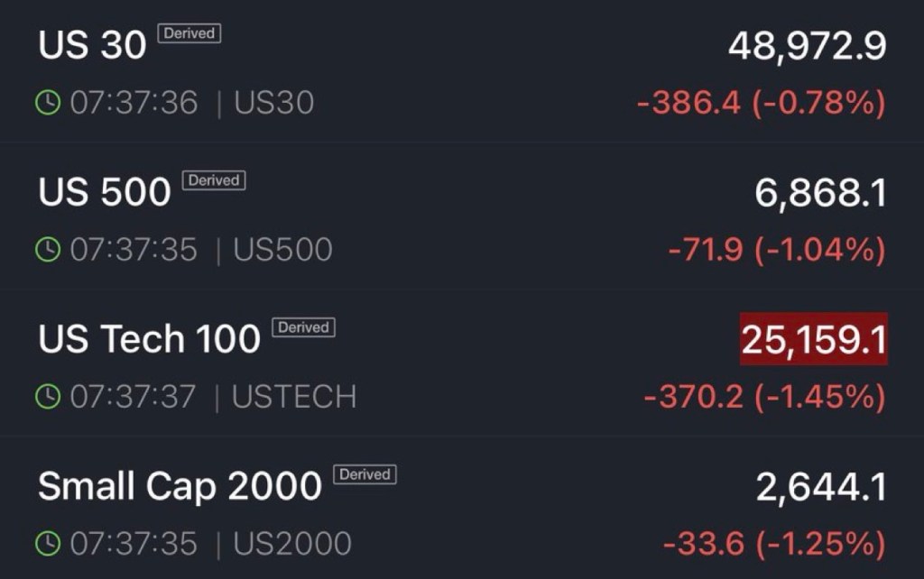This screenshot has width=924, height=579.
Task: Click the -370.2 (-1.45%) change value
Action: pos(763,396)
